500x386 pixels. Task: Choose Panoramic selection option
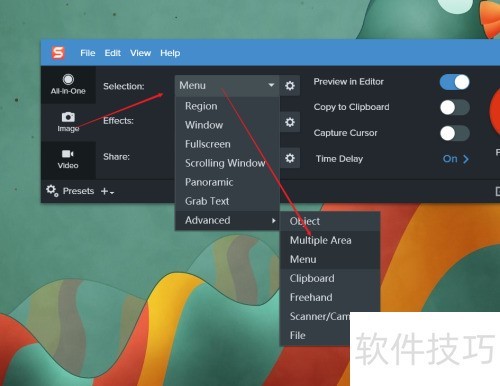coord(227,182)
